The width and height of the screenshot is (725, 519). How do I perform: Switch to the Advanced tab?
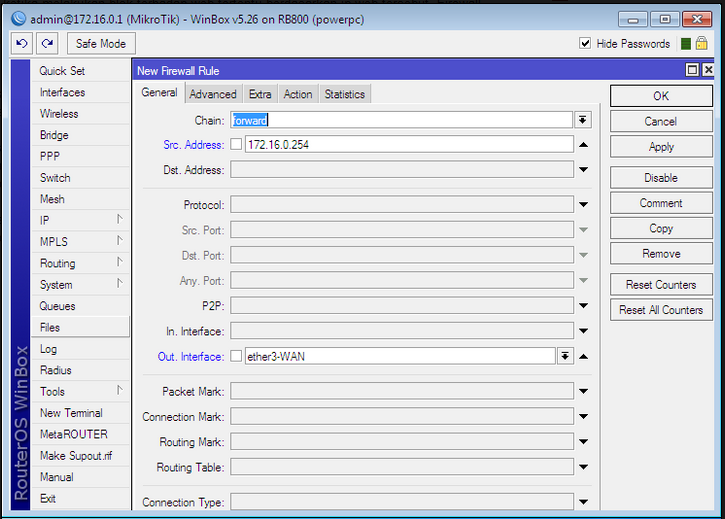[213, 94]
